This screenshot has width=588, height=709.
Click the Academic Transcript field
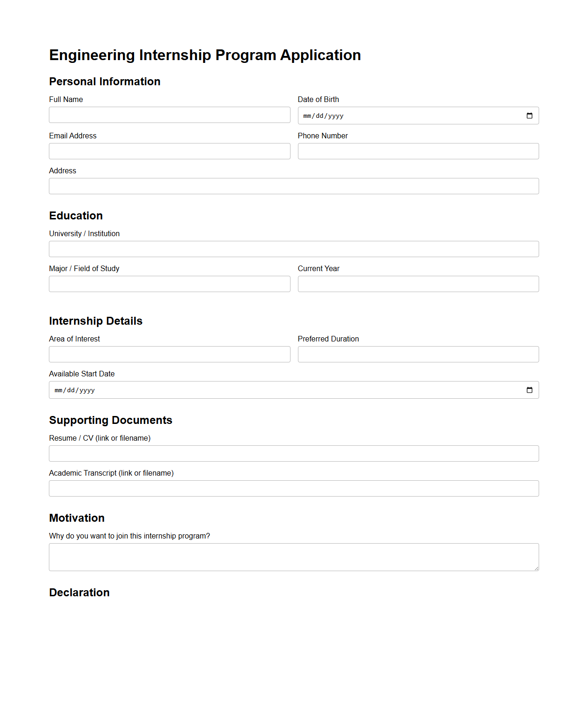pos(293,488)
